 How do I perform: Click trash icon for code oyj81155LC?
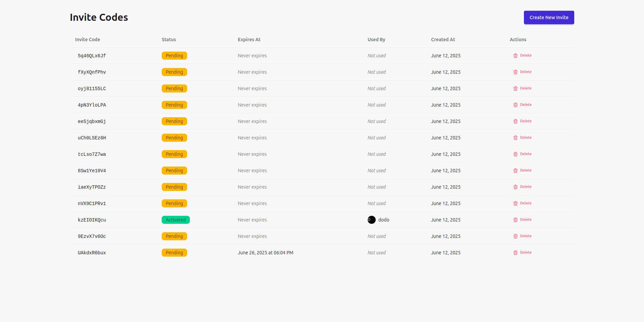[x=515, y=88]
